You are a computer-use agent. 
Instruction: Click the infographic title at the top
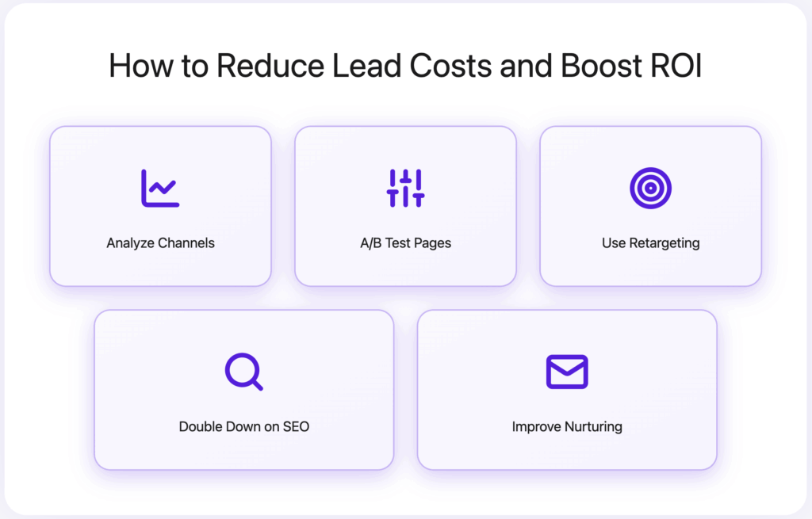(406, 66)
